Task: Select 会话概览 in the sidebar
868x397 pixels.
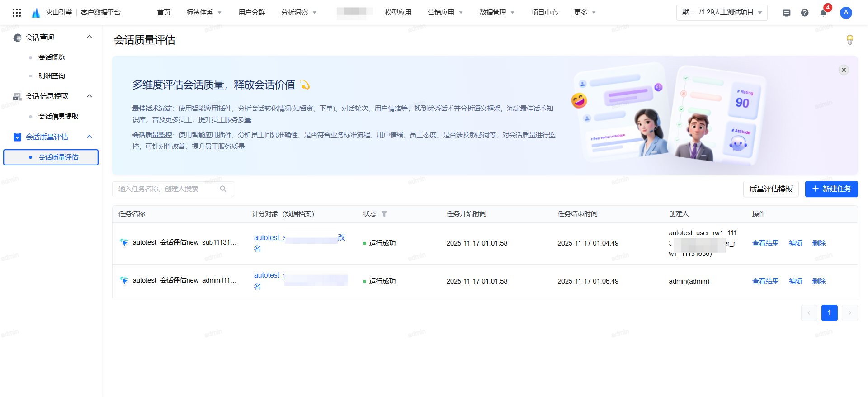Action: 52,57
